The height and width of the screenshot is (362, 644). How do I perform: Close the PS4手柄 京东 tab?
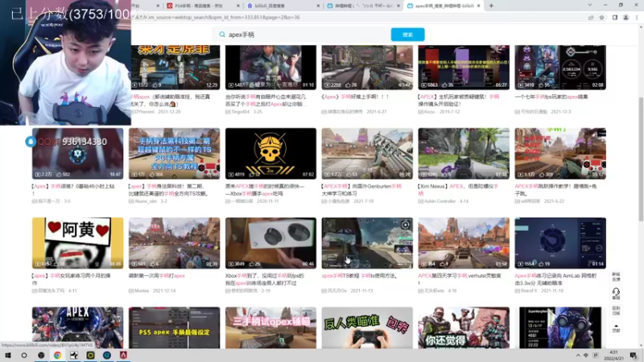[238, 6]
